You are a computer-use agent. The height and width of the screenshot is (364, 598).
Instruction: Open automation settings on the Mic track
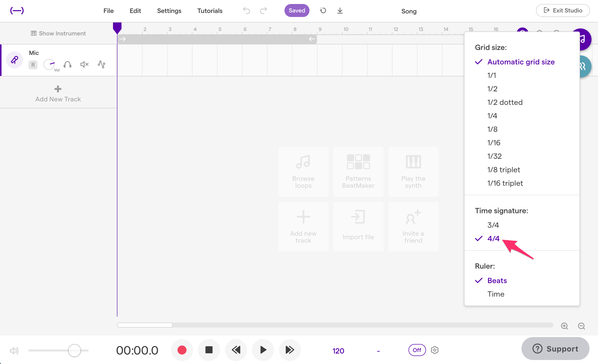[101, 64]
